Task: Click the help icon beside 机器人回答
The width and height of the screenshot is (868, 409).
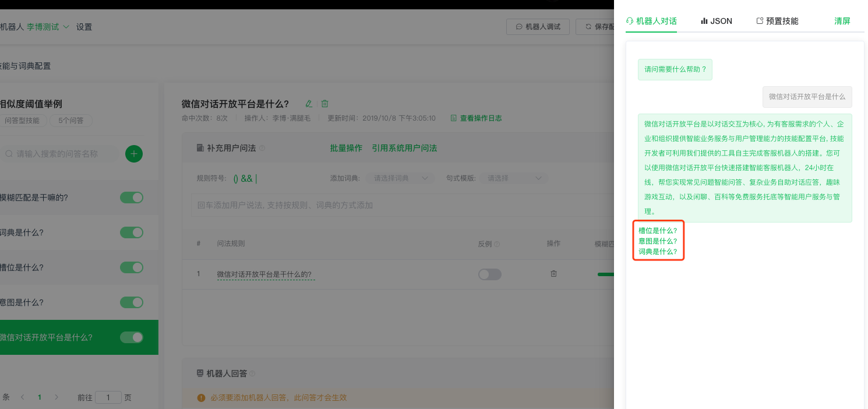Action: [x=252, y=373]
